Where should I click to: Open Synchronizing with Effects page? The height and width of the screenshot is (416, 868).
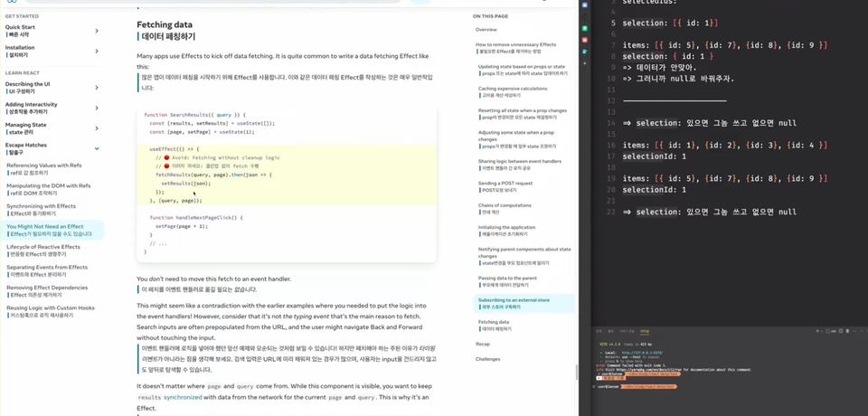[42, 210]
